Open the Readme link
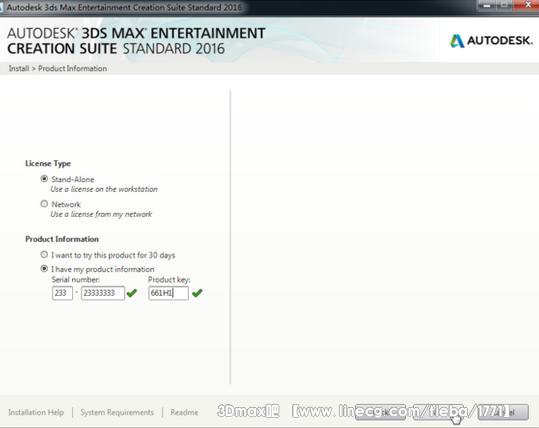539x428 pixels. click(x=184, y=412)
